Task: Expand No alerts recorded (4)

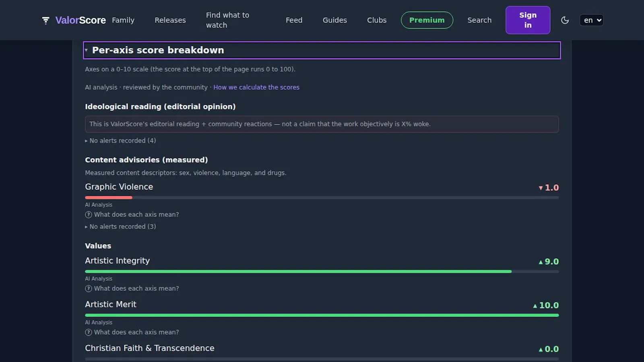Action: pyautogui.click(x=120, y=140)
